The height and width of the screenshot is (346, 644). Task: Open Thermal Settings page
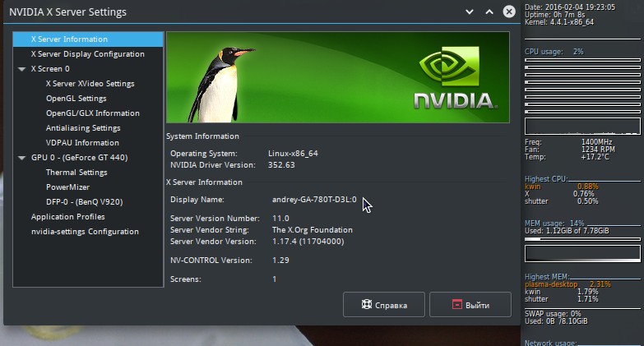click(x=76, y=173)
